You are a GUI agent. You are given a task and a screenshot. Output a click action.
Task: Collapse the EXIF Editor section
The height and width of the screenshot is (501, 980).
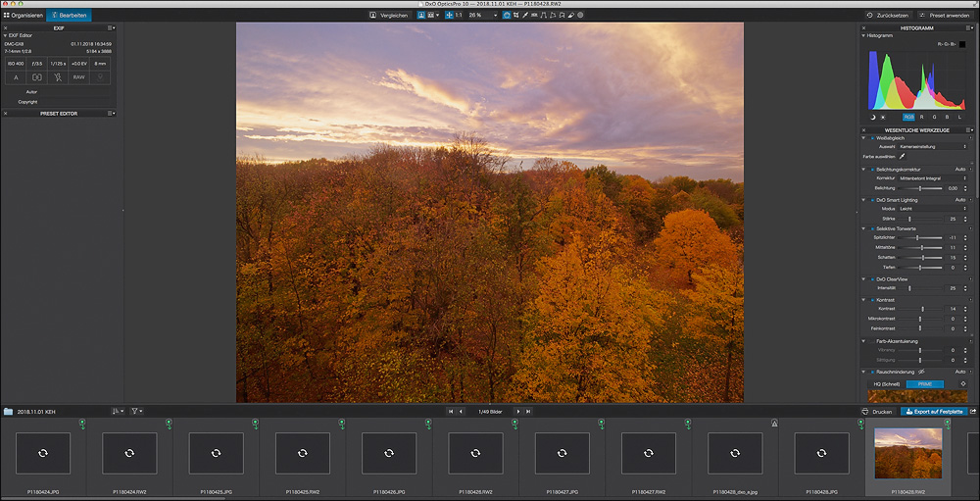5,35
